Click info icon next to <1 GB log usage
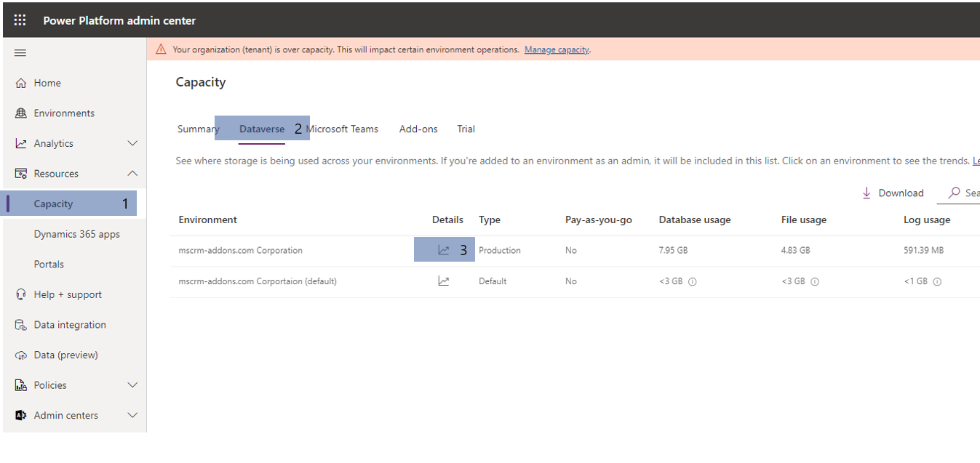Viewport: 980px width, 463px height. [x=937, y=282]
